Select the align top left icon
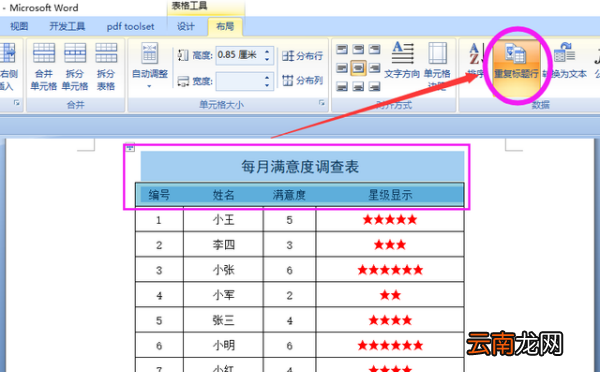600x372 pixels. (342, 49)
